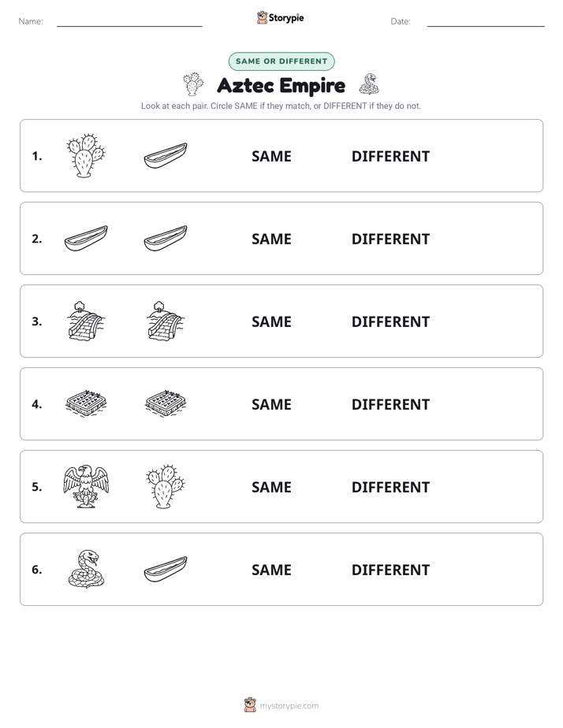Screen dimensions: 563x728
Task: Click the cactus icon beside Aztec Empire title
Action: tap(193, 84)
